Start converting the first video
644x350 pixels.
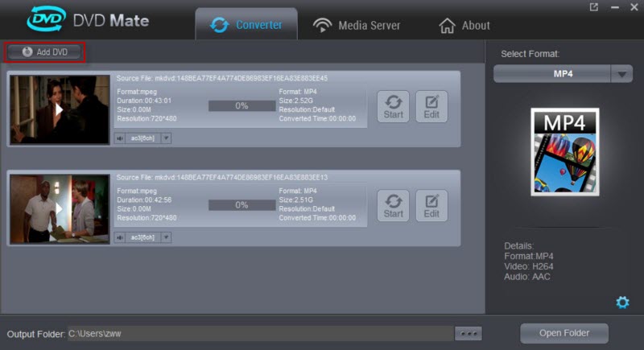393,106
